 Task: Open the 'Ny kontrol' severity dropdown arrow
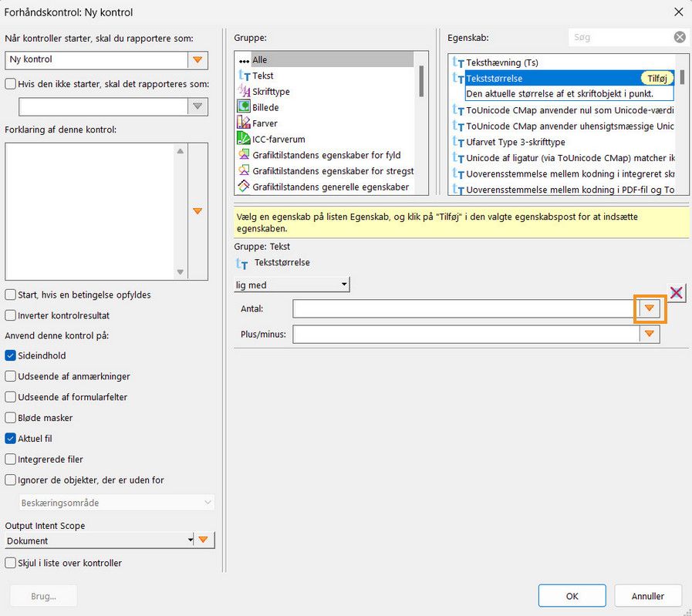tap(197, 60)
